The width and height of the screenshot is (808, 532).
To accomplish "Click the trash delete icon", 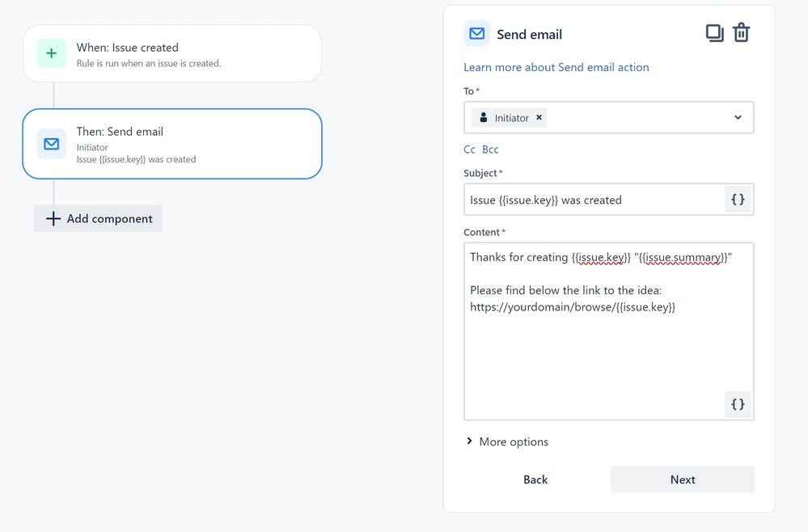I will coord(741,33).
